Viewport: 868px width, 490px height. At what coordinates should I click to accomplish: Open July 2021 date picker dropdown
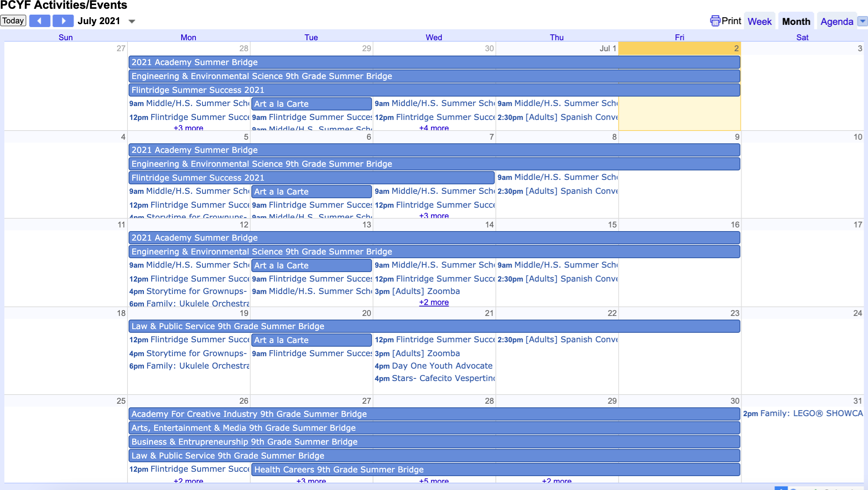point(132,22)
